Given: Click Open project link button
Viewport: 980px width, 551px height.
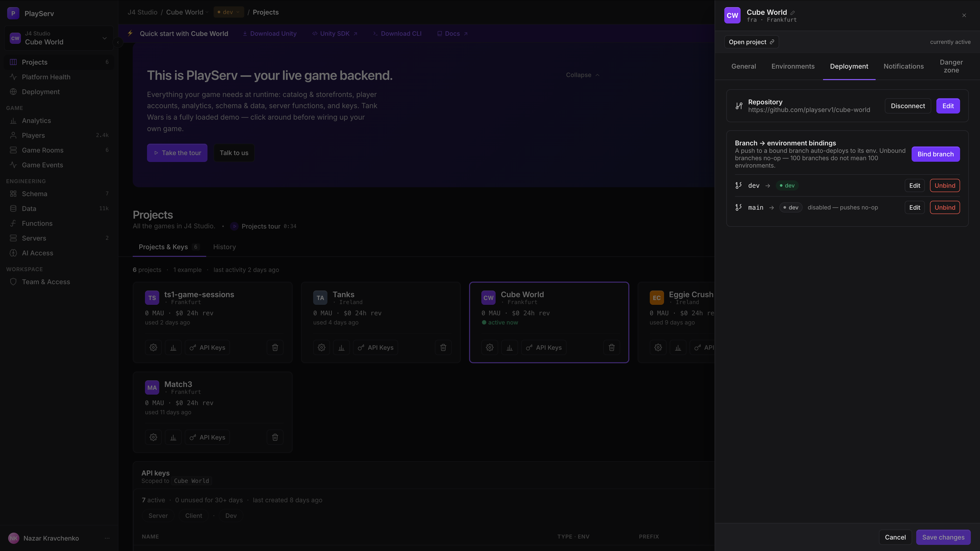Looking at the screenshot, I should [x=751, y=42].
